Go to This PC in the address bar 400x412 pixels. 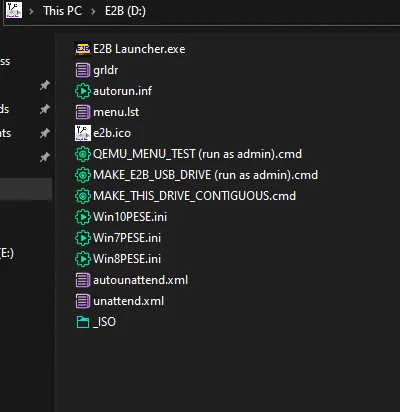pos(62,11)
